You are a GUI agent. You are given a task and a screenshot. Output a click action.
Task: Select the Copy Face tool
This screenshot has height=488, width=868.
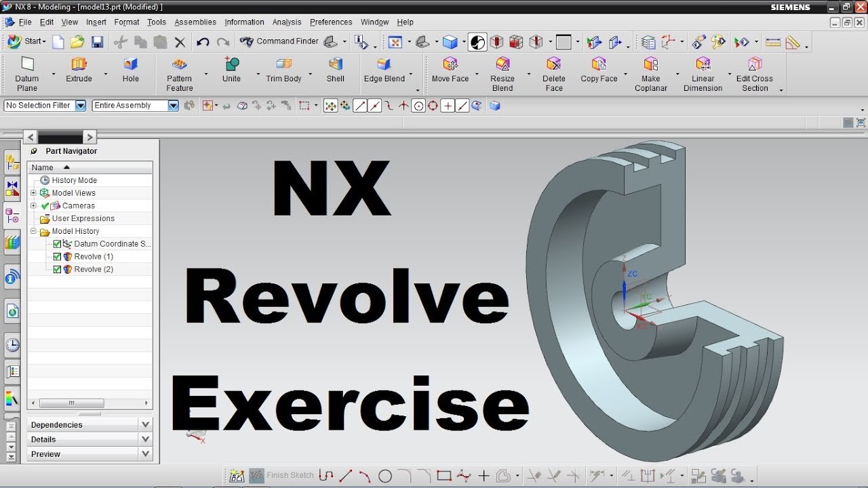point(599,70)
